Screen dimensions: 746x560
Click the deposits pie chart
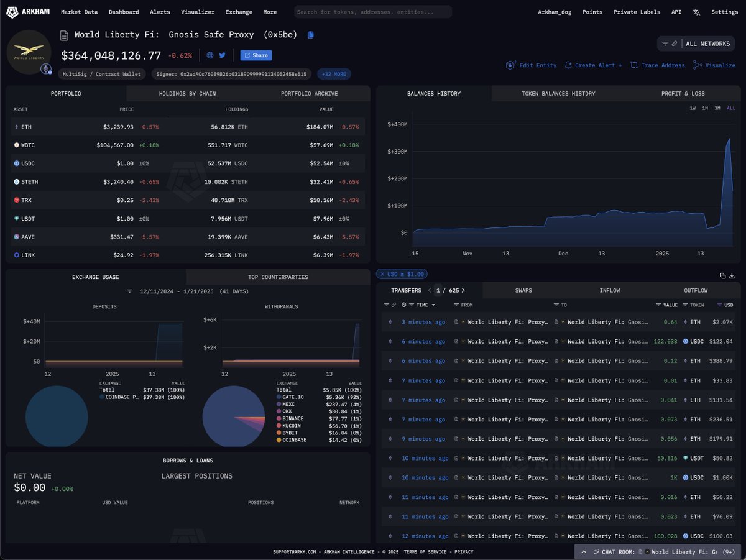click(x=56, y=416)
